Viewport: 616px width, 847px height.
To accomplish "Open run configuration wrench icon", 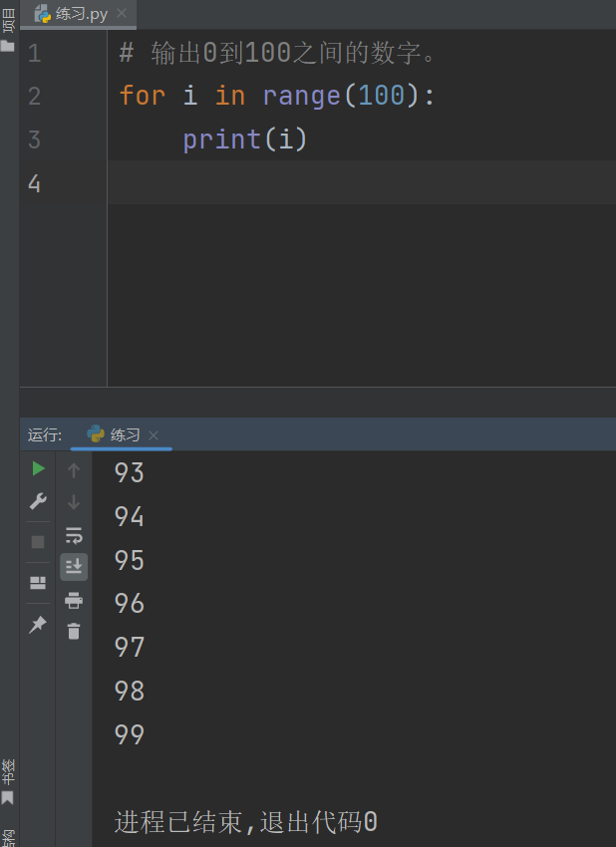I will coord(38,501).
